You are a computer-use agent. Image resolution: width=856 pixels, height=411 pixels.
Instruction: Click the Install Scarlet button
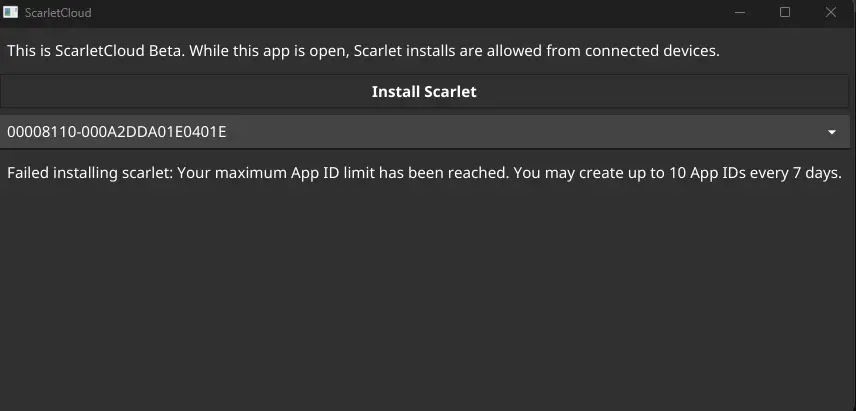[x=424, y=92]
